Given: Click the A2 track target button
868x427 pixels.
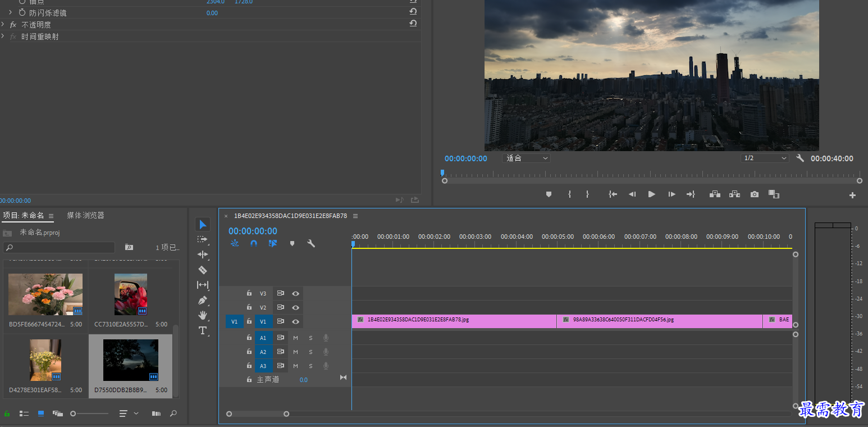Looking at the screenshot, I should pos(263,352).
